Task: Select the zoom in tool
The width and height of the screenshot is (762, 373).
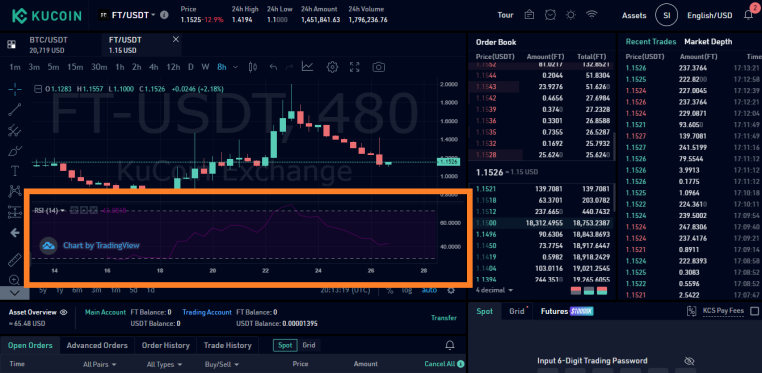Action: 15,280
